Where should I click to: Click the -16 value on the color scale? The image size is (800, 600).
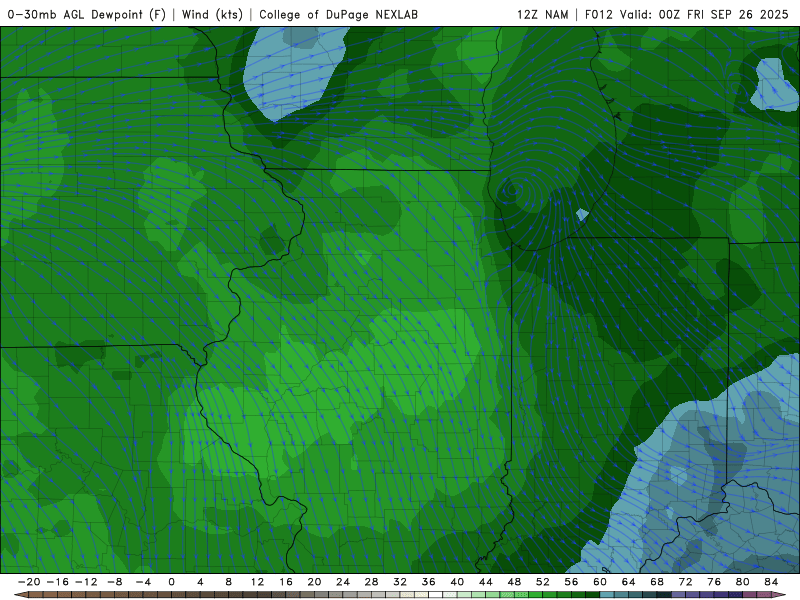point(57,582)
